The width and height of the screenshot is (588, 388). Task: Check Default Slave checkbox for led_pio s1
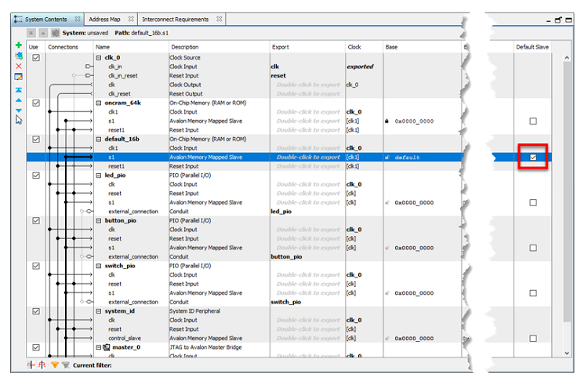tap(533, 202)
